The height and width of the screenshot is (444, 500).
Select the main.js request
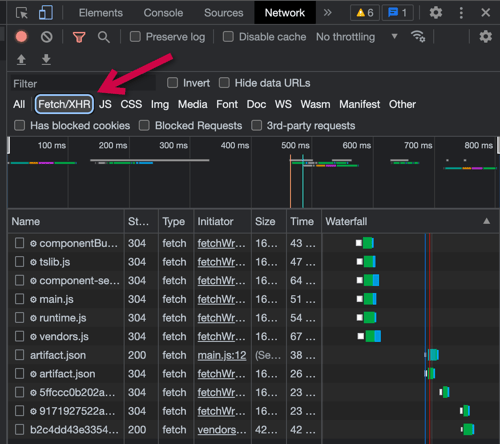click(56, 299)
